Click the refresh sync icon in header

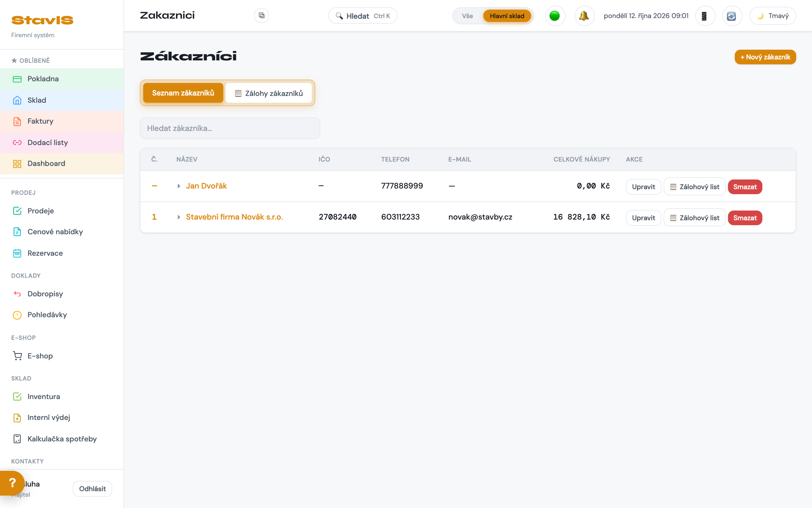pos(732,16)
